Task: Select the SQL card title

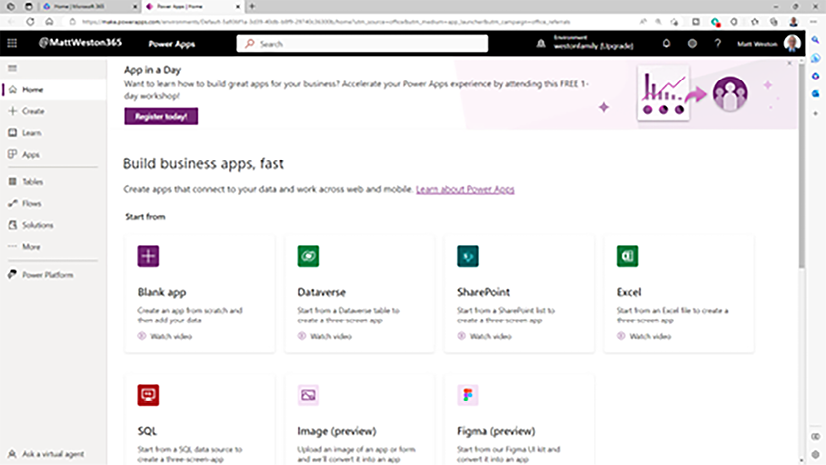Action: (x=148, y=431)
